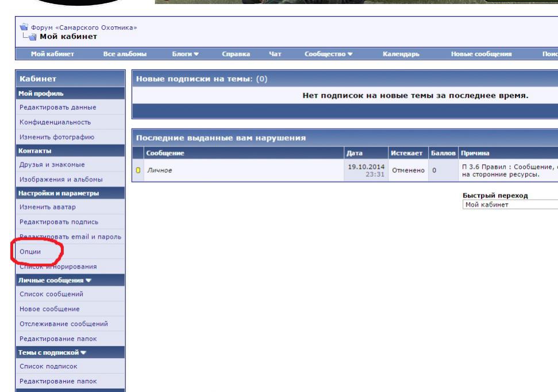Open the Календарь page
The width and height of the screenshot is (558, 392).
(x=401, y=54)
